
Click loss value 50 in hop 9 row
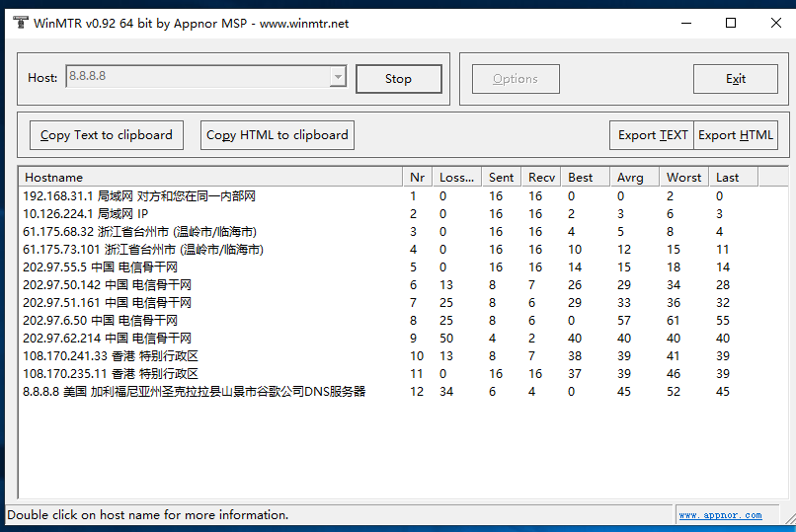446,339
